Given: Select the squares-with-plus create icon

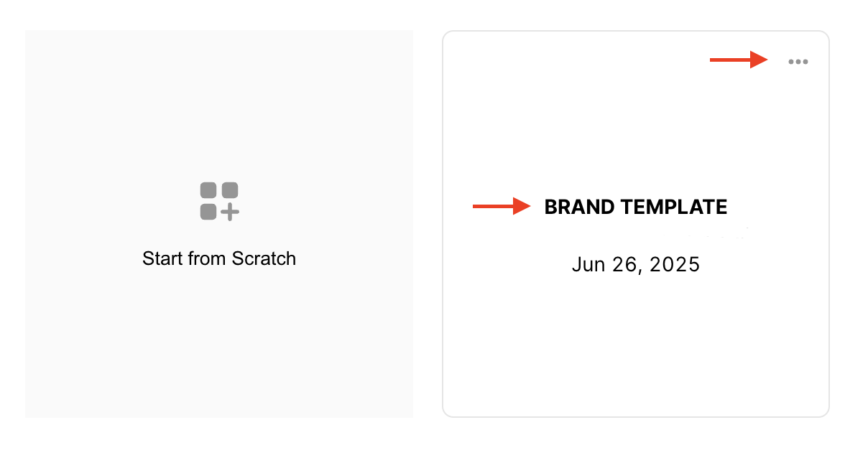Looking at the screenshot, I should (x=219, y=201).
